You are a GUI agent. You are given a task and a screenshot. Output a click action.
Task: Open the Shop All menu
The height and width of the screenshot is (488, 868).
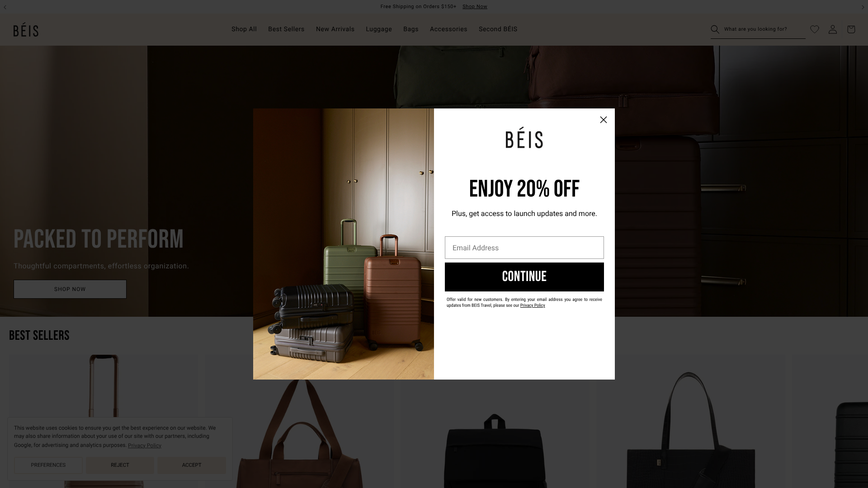(244, 29)
